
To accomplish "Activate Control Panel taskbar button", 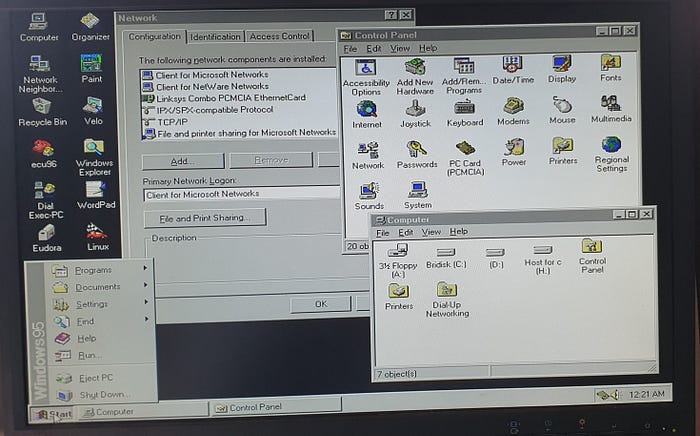I will pos(276,407).
